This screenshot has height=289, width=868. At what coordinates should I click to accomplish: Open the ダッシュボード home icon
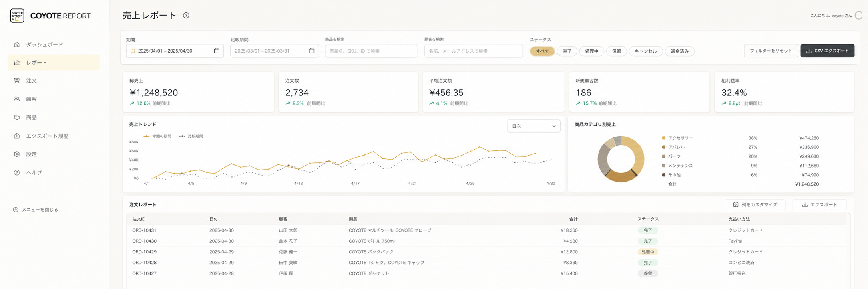(17, 44)
